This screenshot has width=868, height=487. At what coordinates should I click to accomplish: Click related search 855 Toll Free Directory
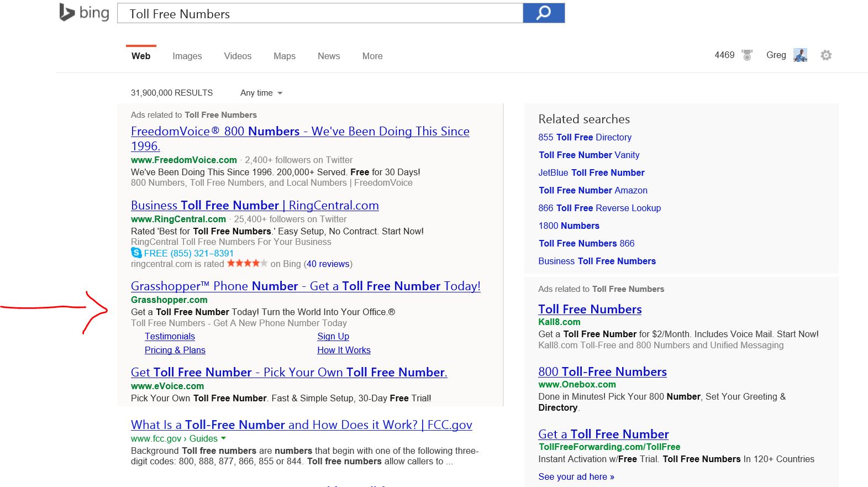click(x=585, y=137)
